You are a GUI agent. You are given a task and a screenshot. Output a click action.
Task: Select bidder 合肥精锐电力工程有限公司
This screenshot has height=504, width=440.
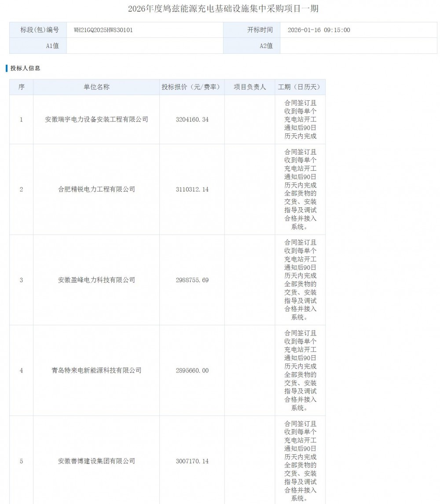[x=96, y=189]
